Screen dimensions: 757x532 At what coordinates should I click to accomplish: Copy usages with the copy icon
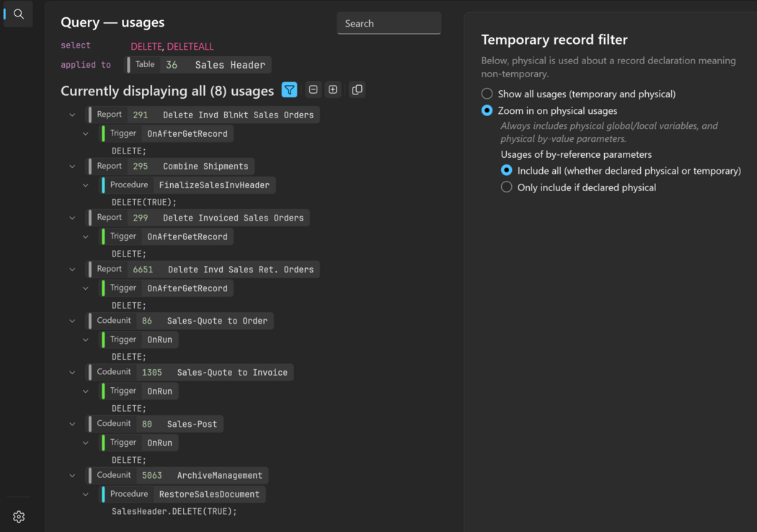(358, 90)
